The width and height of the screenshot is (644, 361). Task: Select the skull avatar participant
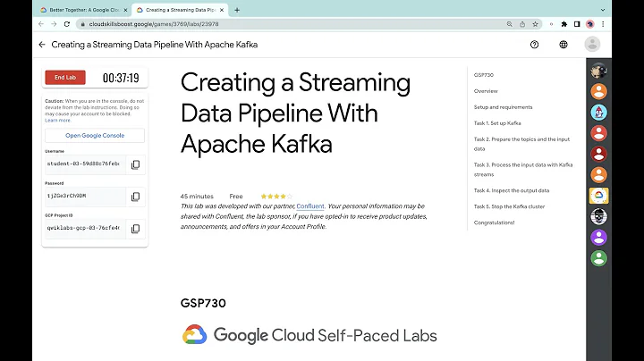(598, 216)
